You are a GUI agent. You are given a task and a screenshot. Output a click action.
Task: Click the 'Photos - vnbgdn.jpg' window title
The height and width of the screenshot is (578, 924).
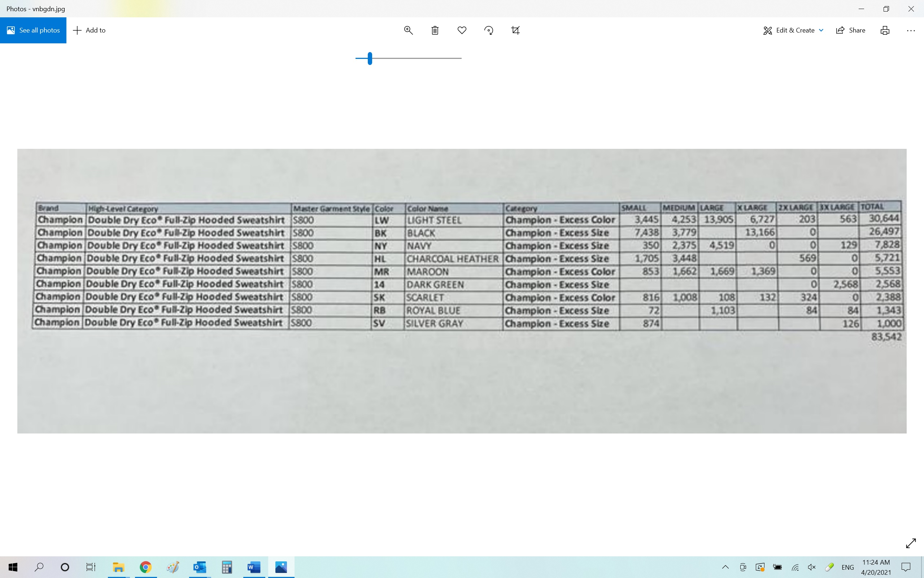(35, 9)
